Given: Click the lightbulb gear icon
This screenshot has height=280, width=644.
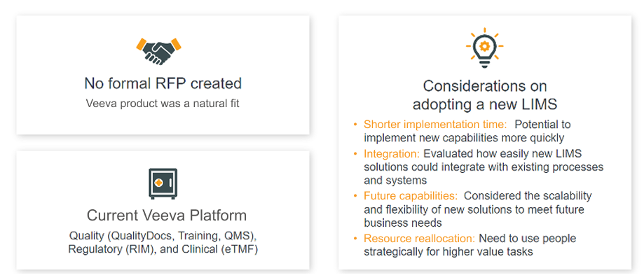Looking at the screenshot, I should [484, 47].
